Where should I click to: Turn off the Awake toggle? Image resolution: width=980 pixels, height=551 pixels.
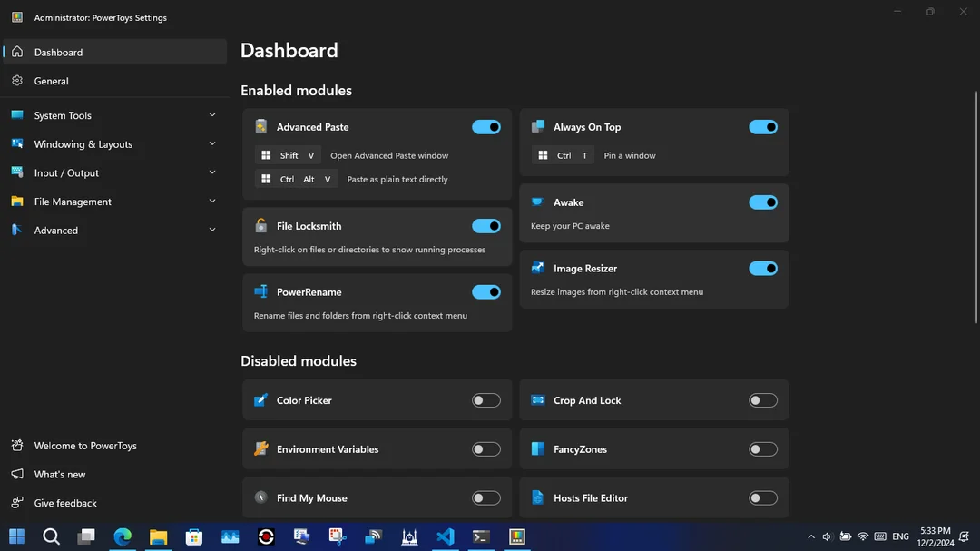[x=763, y=202]
